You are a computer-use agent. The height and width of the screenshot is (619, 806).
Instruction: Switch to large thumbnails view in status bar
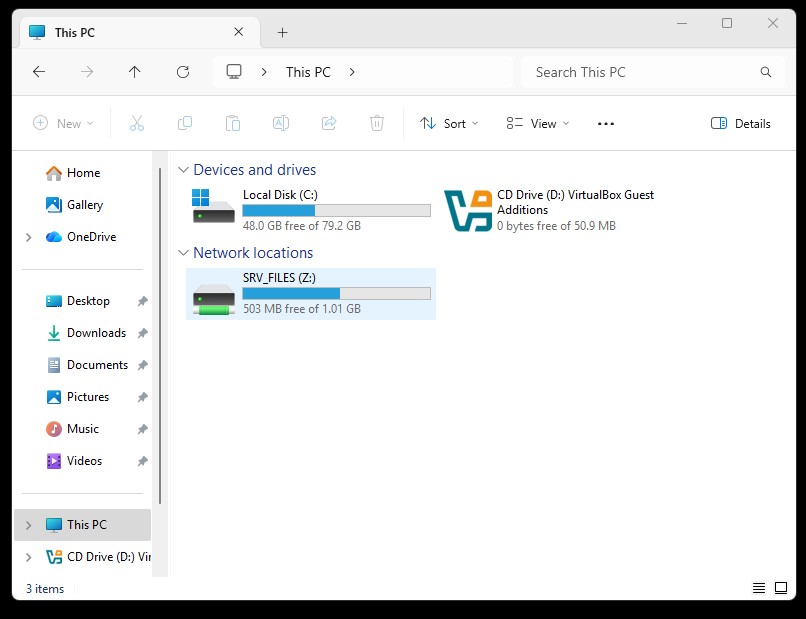(781, 588)
